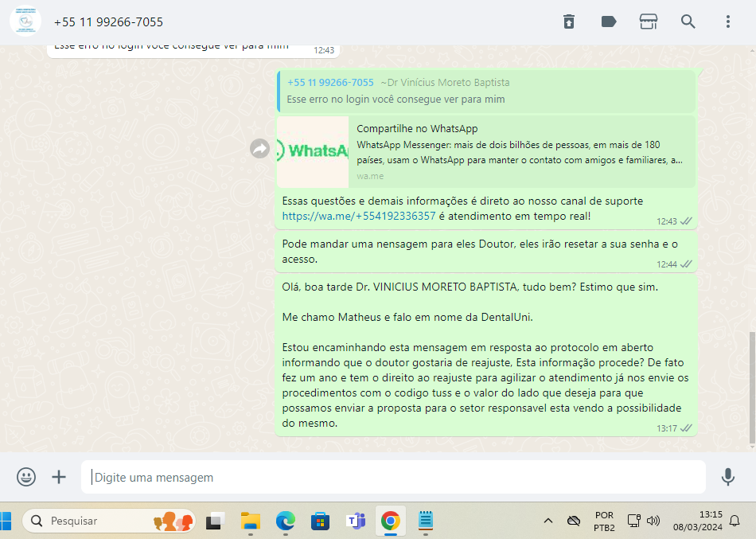This screenshot has width=756, height=539.
Task: Open the label tag icon
Action: 609,21
